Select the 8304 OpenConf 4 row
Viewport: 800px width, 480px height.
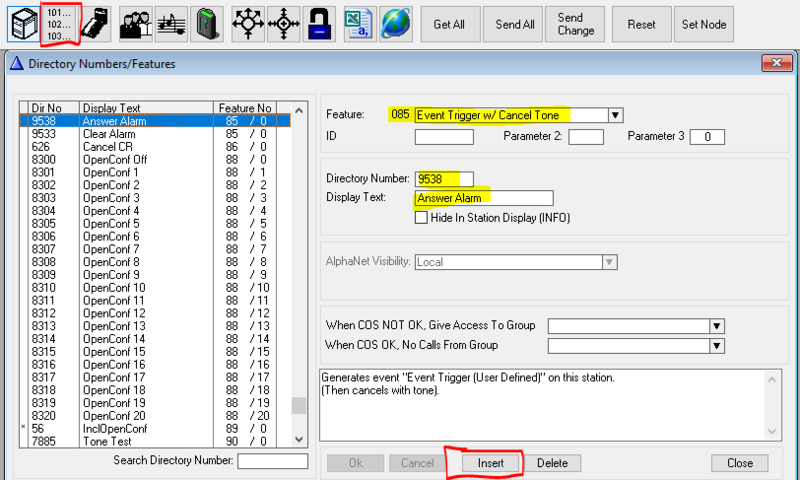[x=156, y=211]
